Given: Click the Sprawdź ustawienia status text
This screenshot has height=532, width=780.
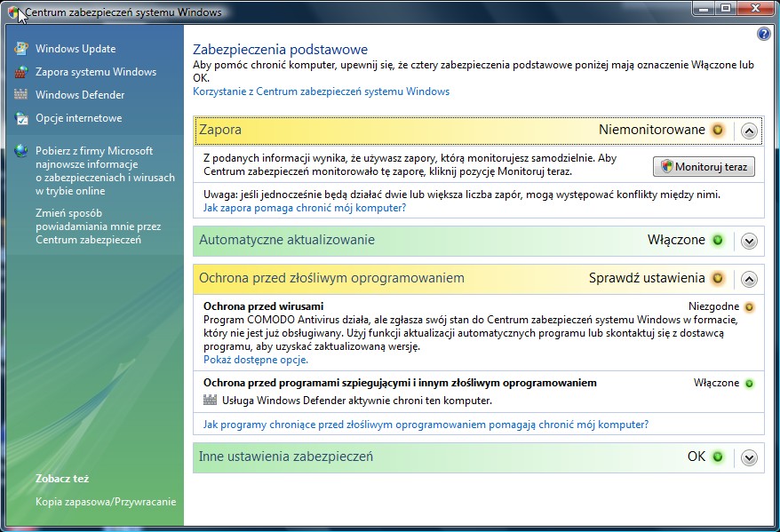Looking at the screenshot, I should [x=647, y=278].
